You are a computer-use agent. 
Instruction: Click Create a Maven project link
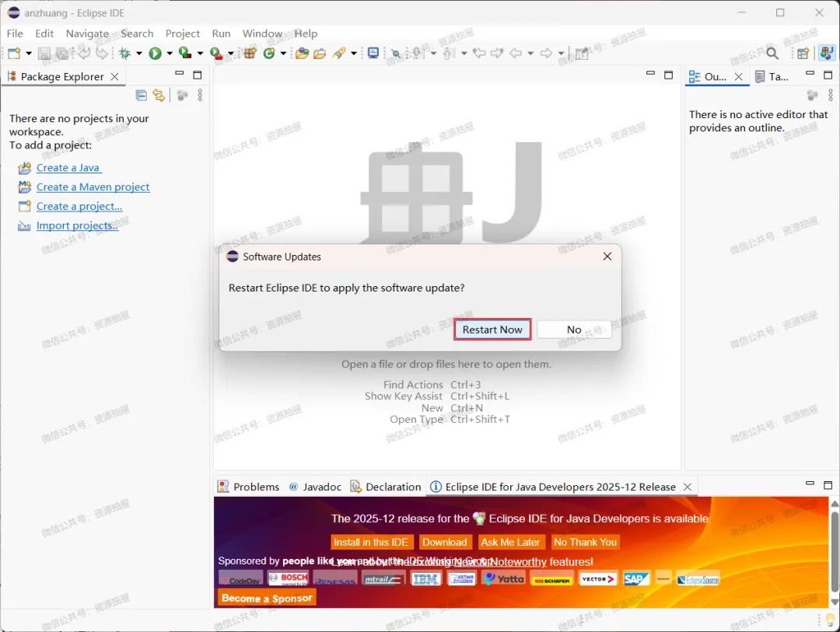point(93,187)
